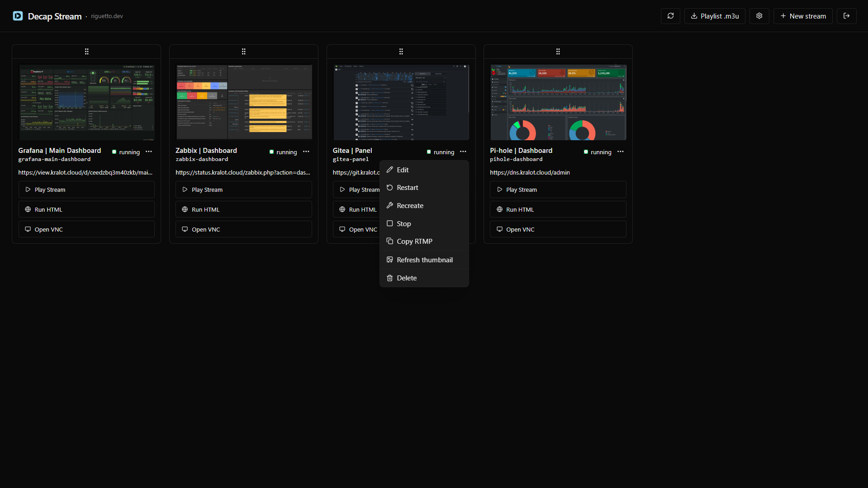Click the running status indicator on Zabbix card

(x=272, y=152)
